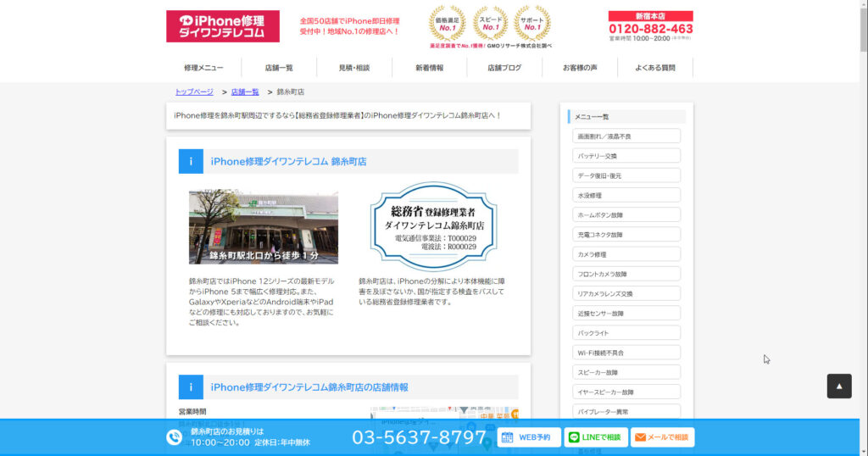
Task: Select イヤースピーカー故障 in the side menu
Action: click(626, 392)
